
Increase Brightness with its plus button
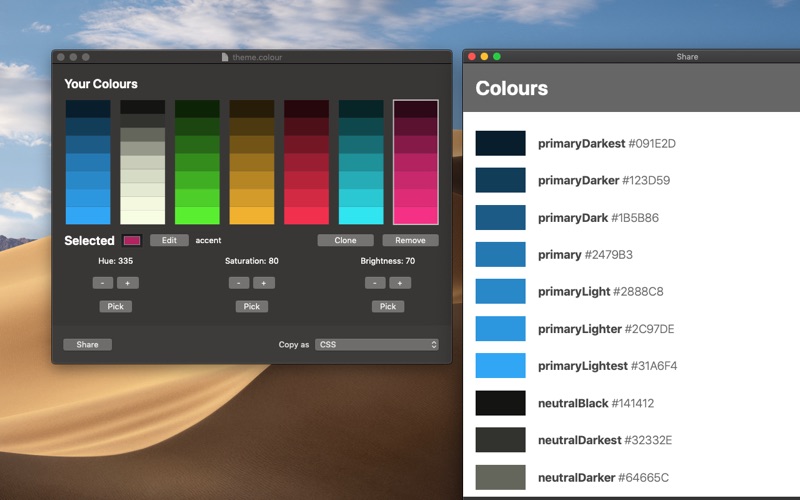(400, 283)
